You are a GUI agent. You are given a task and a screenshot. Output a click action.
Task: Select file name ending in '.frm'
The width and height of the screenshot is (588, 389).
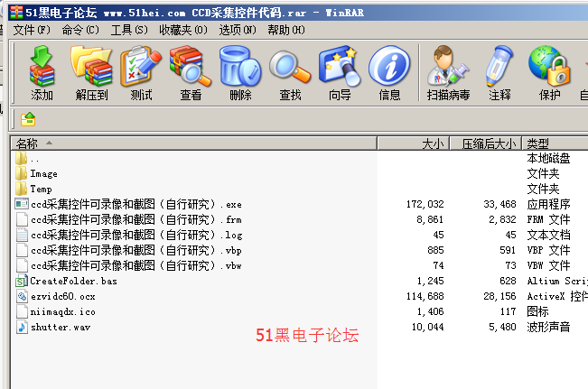[x=136, y=219]
